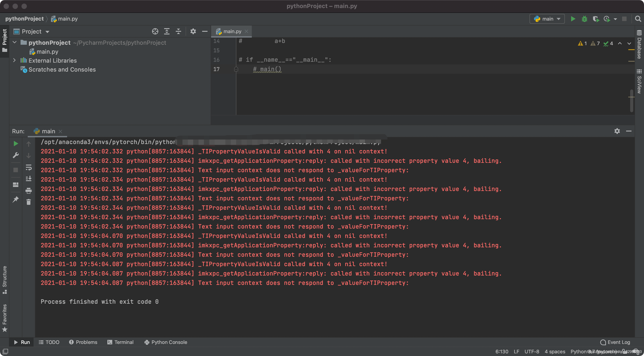
Task: Go to previous highlighted error arrow
Action: pos(620,44)
